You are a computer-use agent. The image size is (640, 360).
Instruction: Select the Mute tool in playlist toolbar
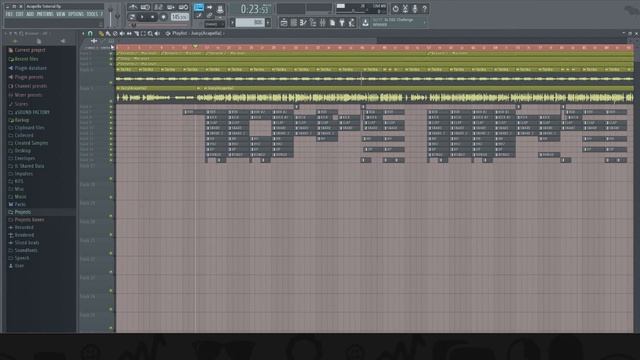pos(122,33)
